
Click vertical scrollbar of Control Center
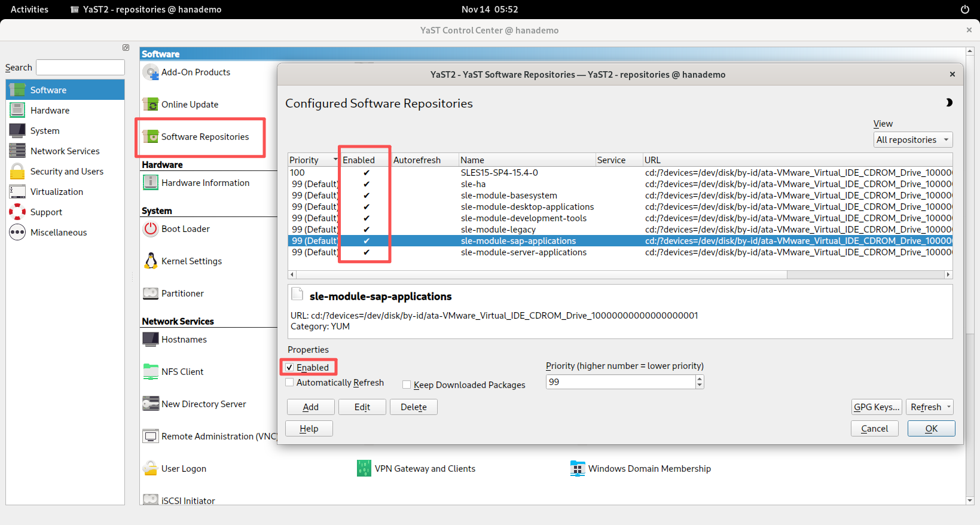[x=970, y=194]
